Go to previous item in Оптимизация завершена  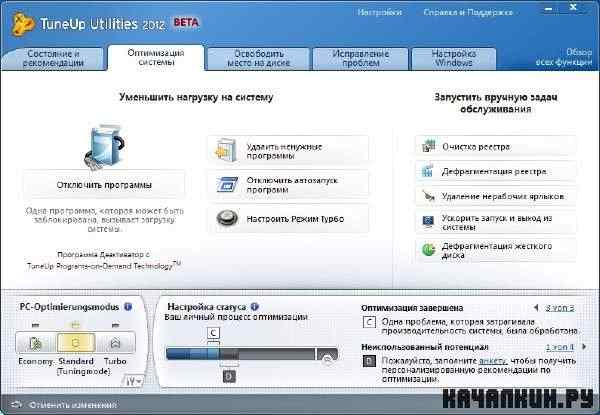point(536,307)
